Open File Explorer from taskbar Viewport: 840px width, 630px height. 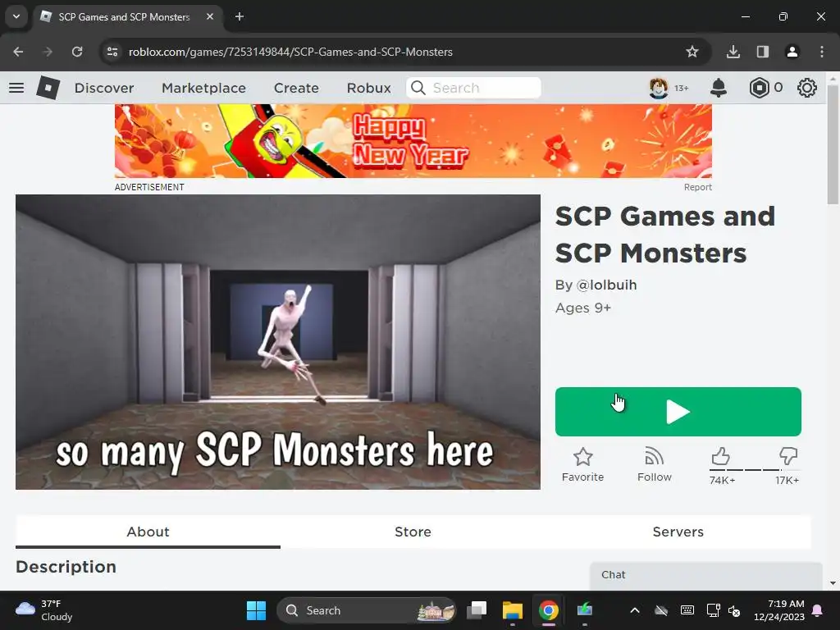pos(512,610)
